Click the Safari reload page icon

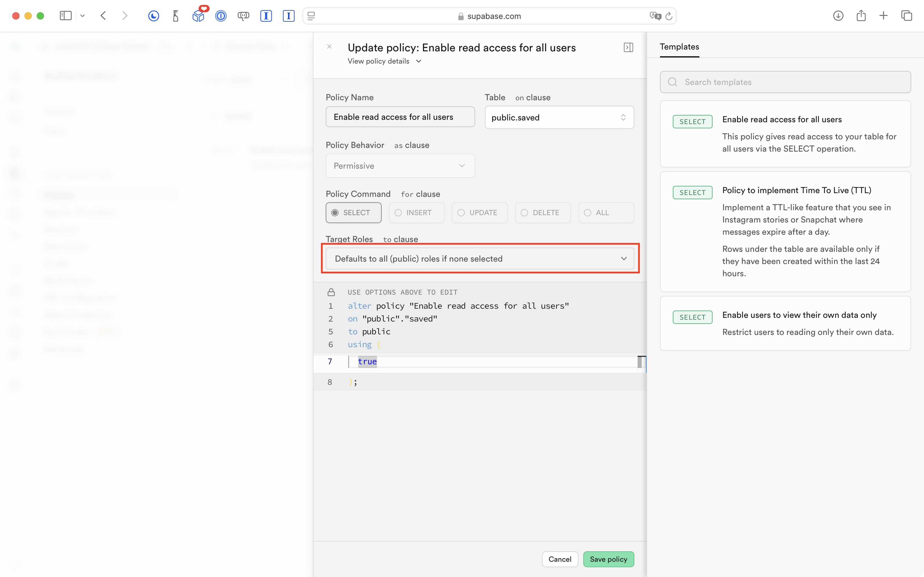(x=668, y=16)
